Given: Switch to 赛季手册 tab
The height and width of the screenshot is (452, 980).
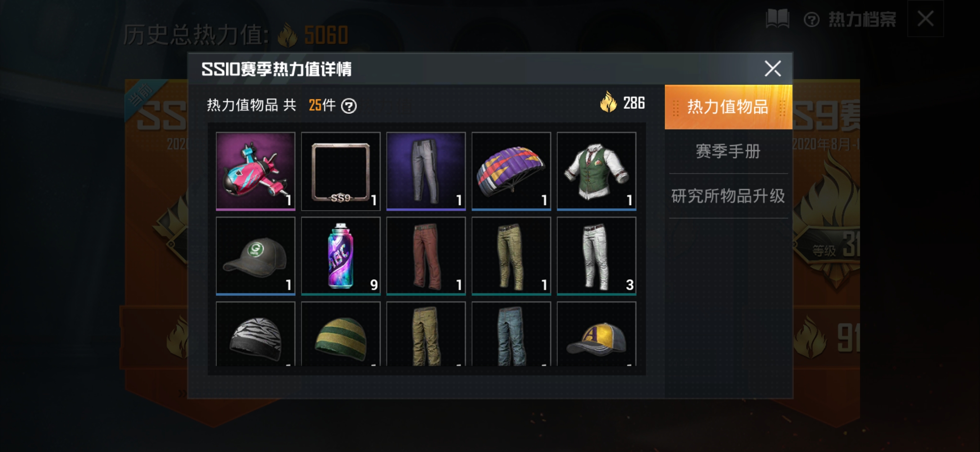Looking at the screenshot, I should 728,152.
